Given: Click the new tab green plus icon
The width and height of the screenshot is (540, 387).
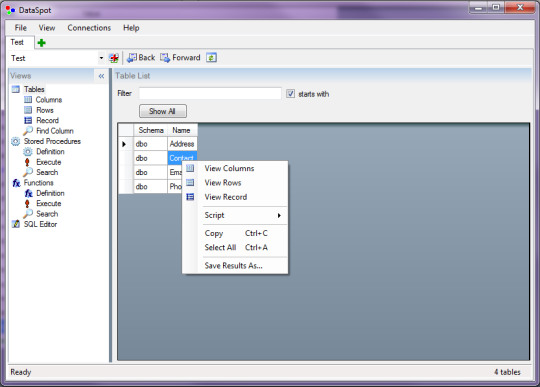Looking at the screenshot, I should click(x=41, y=43).
